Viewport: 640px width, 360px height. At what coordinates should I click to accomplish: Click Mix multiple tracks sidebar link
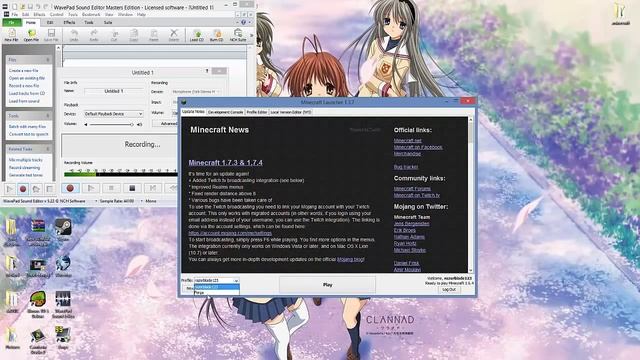25,160
